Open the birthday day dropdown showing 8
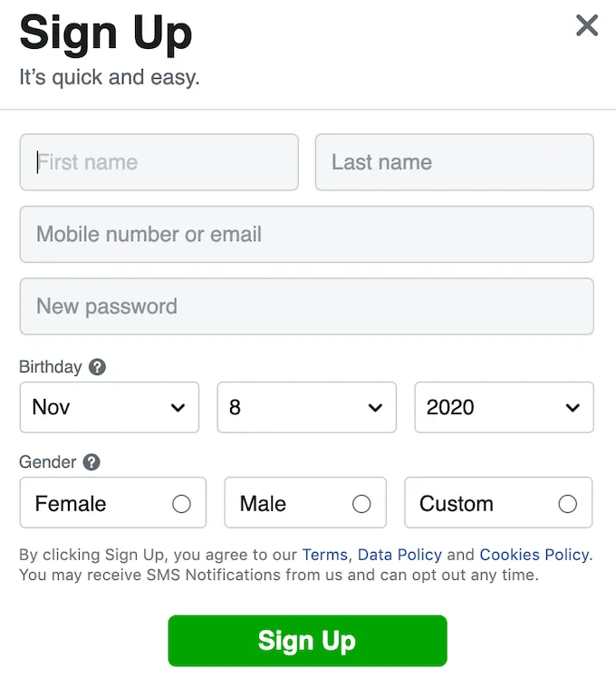 coord(306,408)
